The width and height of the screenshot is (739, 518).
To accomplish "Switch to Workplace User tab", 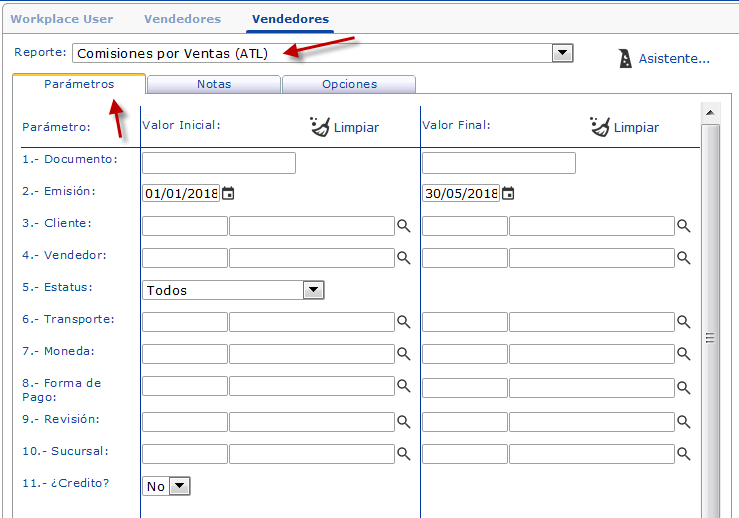I will pyautogui.click(x=62, y=19).
